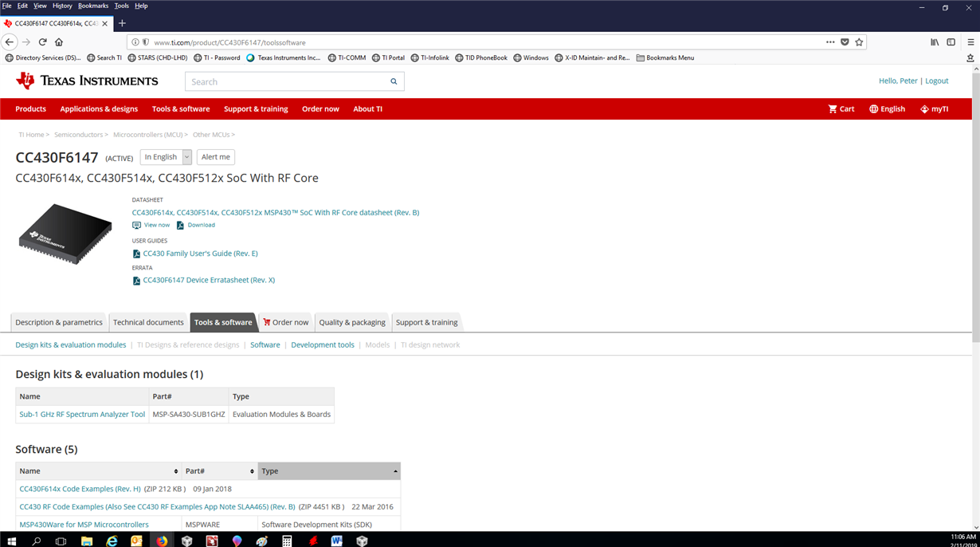Bookmark this page with the star
980x547 pixels.
point(859,42)
